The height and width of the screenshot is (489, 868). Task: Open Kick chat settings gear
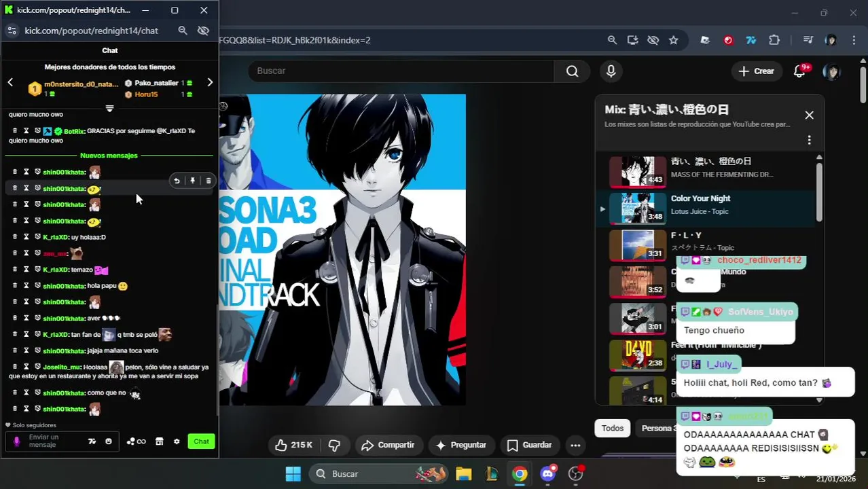tap(177, 441)
